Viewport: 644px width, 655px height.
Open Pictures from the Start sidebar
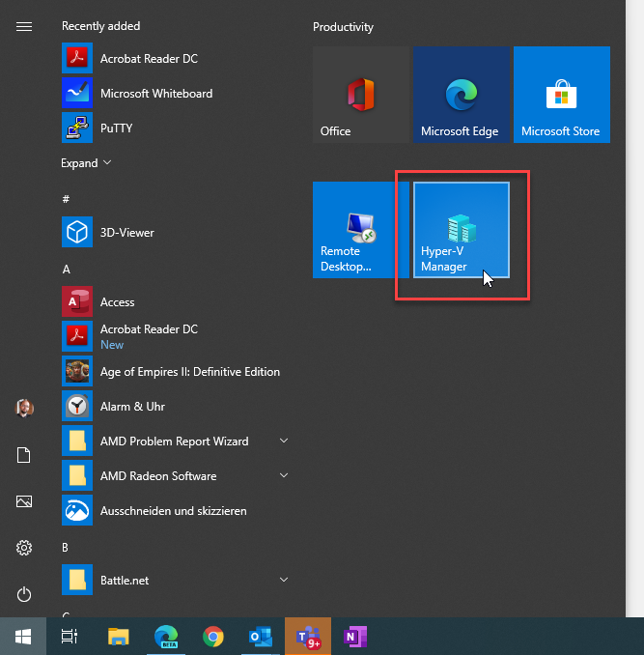coord(24,501)
